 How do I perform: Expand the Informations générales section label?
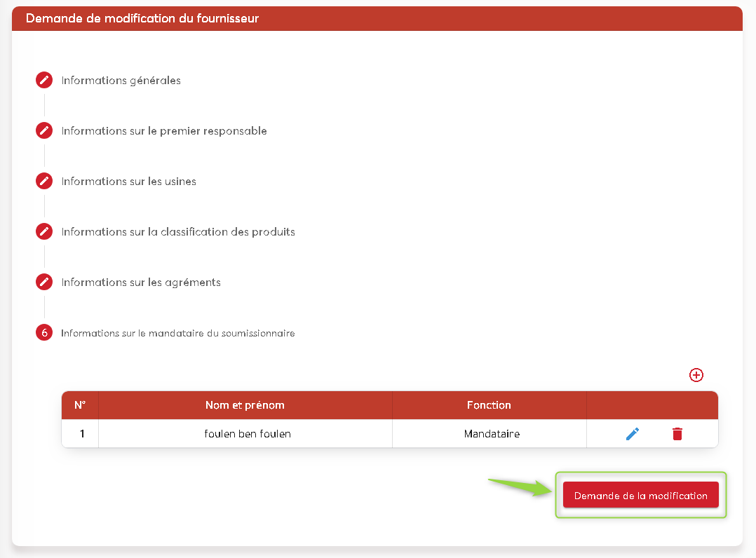121,81
